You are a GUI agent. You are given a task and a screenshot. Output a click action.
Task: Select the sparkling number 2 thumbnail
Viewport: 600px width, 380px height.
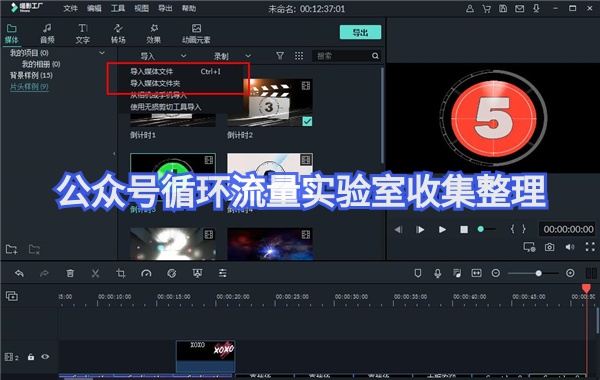173,244
